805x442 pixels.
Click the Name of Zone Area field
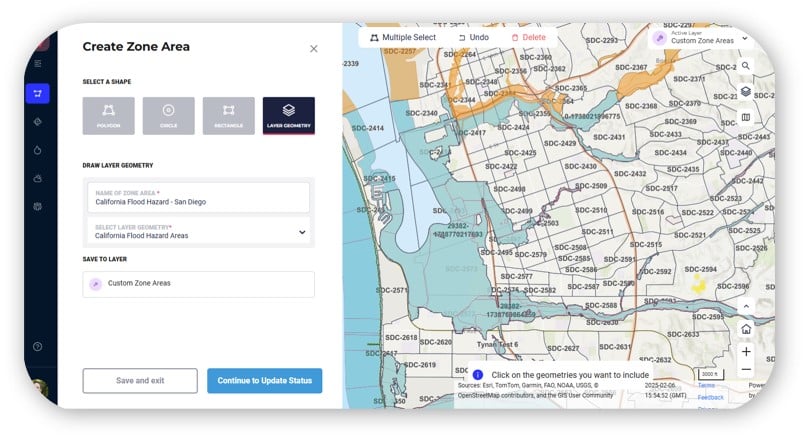coord(198,197)
